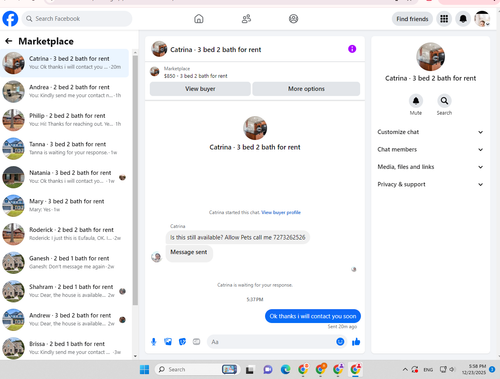Open Shahram 2 bed 1 bath conversation
500x379 pixels.
[65, 291]
